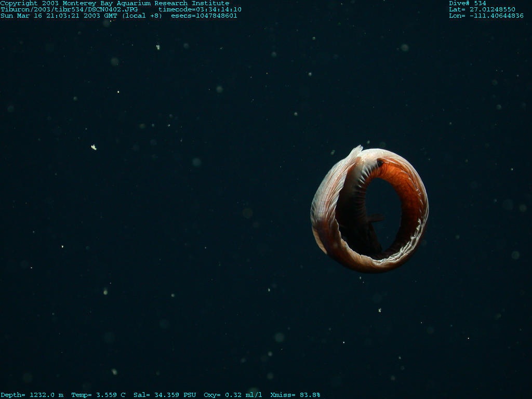Click the copyright Monterey Bay Aquarium text
532x399 pixels.
pyautogui.click(x=114, y=3)
